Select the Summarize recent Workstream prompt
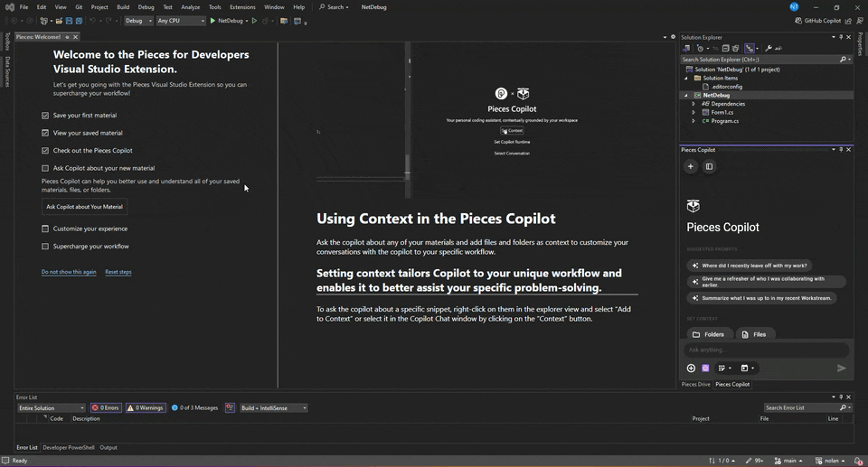Image resolution: width=868 pixels, height=467 pixels. pos(761,298)
